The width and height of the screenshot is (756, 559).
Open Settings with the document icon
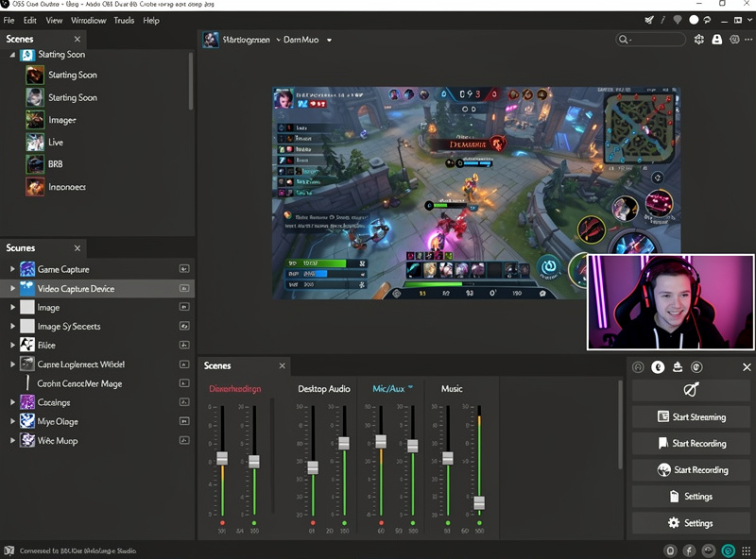tap(691, 497)
